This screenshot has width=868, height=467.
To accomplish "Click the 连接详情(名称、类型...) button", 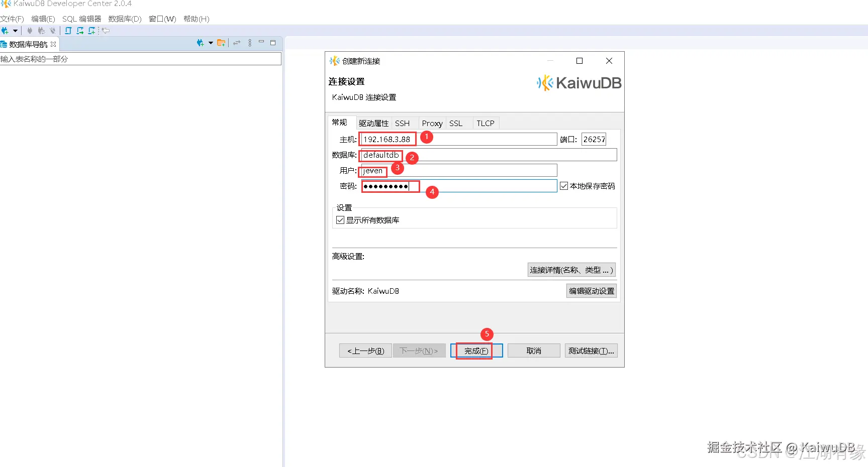I will click(571, 270).
